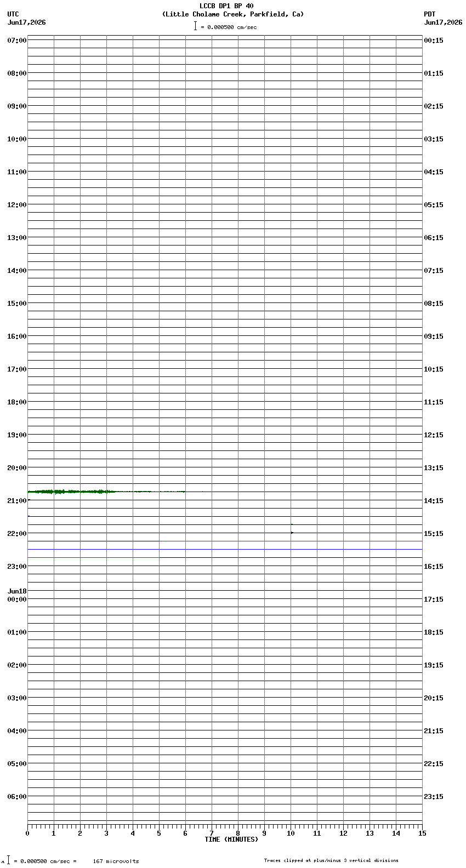Click the '11:00' UTC row label
Image resolution: width=466 pixels, height=868 pixels.
click(x=17, y=172)
